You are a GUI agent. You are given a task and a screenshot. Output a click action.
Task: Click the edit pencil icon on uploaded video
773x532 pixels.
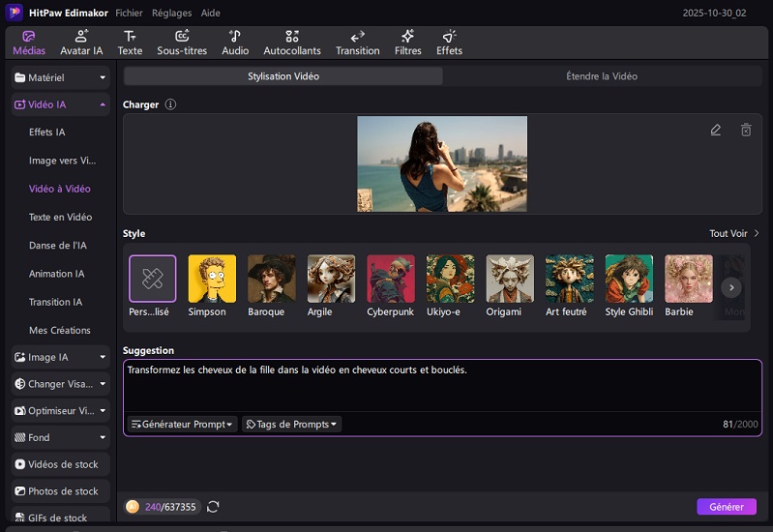[x=715, y=130]
